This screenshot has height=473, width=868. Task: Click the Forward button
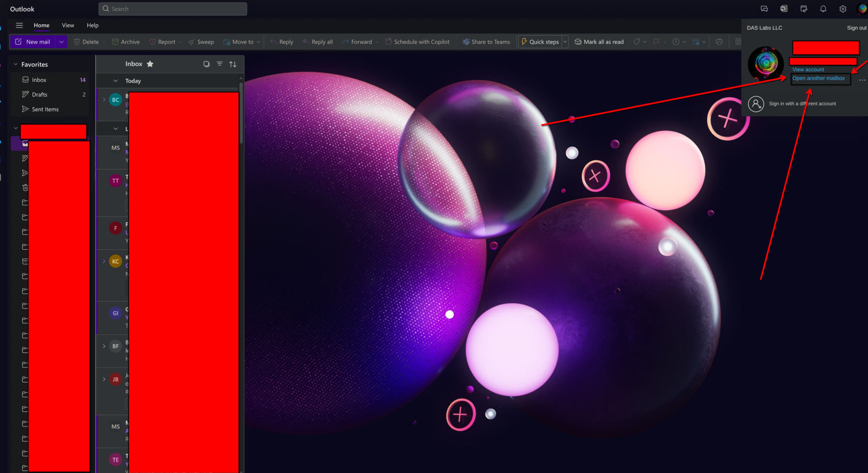[357, 42]
